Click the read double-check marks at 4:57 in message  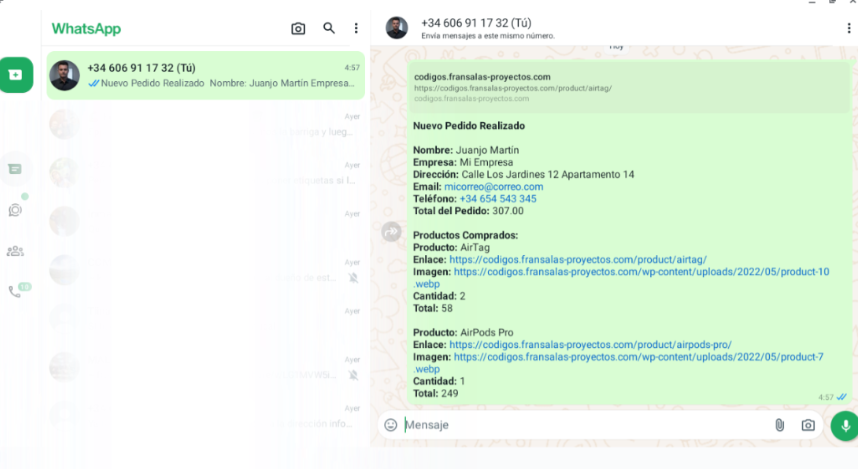(x=842, y=397)
